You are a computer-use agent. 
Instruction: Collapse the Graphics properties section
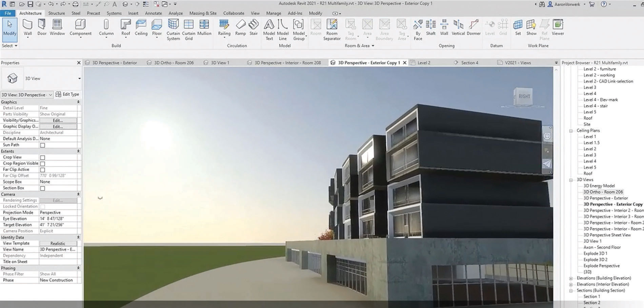(78, 102)
